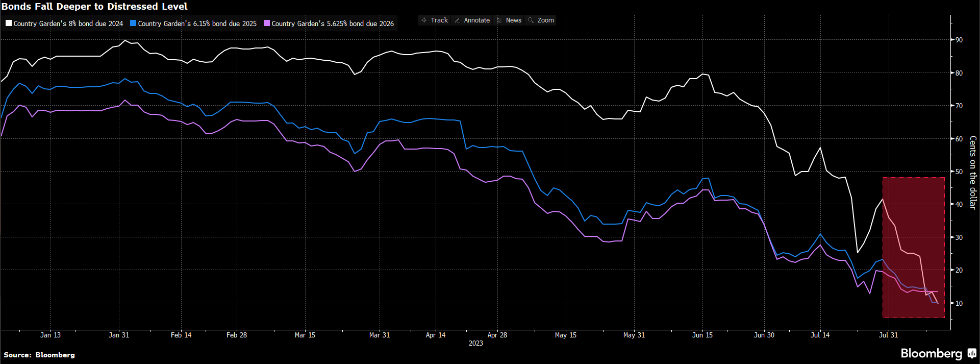This screenshot has height=364, width=980.
Task: Click the 50 value on the price axis
Action: click(x=959, y=172)
